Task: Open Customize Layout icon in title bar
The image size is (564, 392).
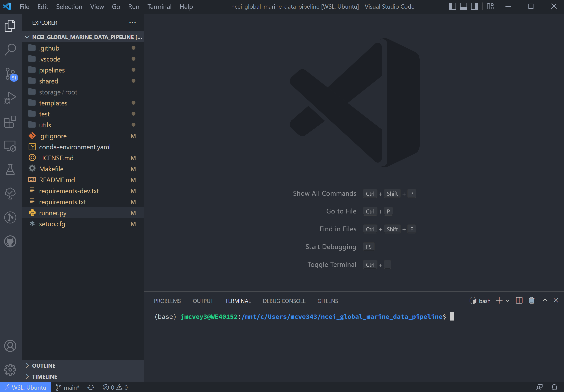Action: pyautogui.click(x=490, y=7)
